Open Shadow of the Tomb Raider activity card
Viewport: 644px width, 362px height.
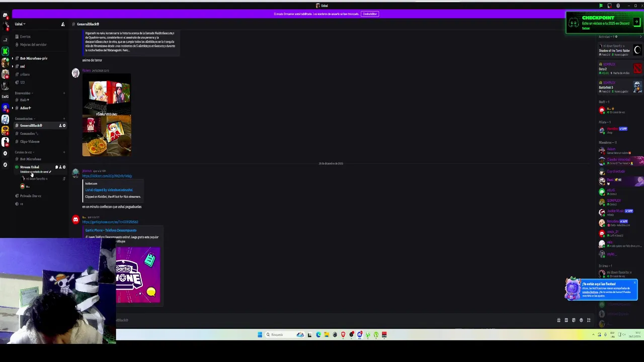[620, 50]
